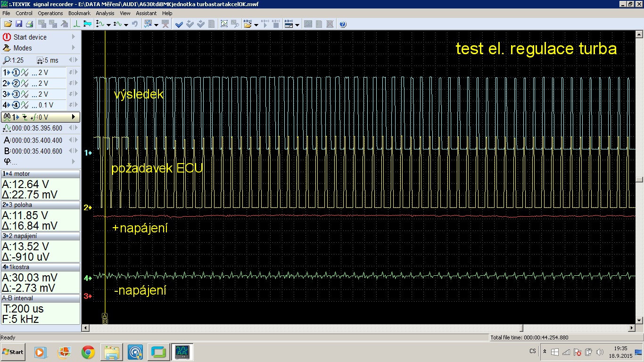The width and height of the screenshot is (644, 362).
Task: Open the Operations menu
Action: click(50, 13)
